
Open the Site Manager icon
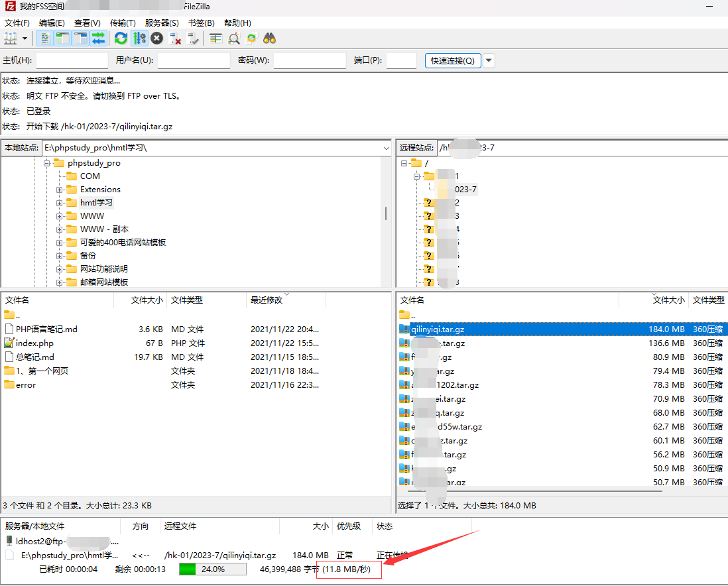[x=10, y=38]
